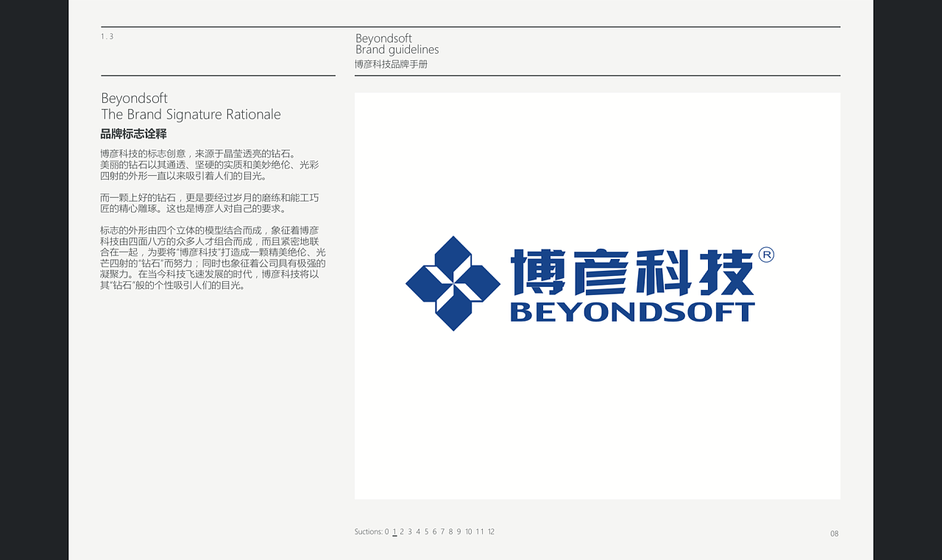Navigate to section 4 in footer

[418, 531]
